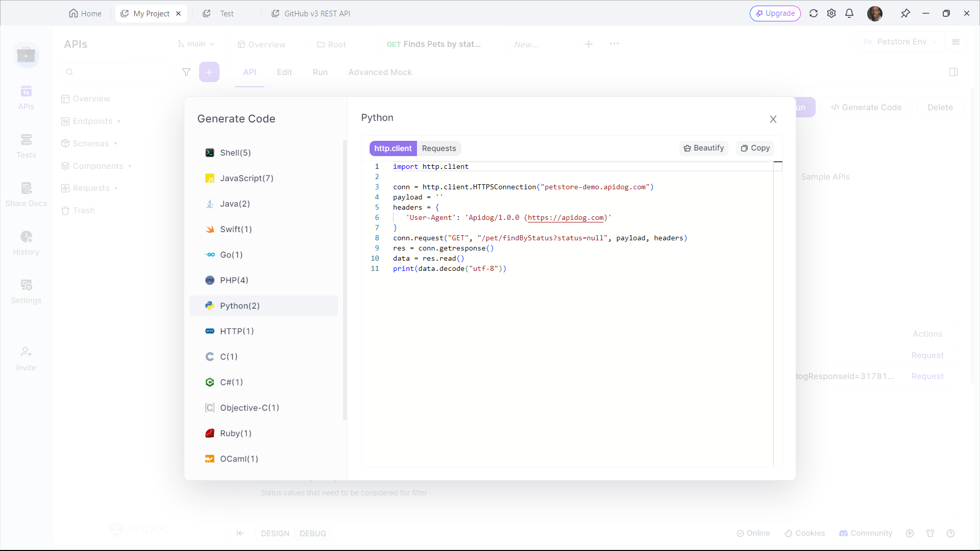The height and width of the screenshot is (551, 980).
Task: Open APIs section in sidebar
Action: [26, 97]
